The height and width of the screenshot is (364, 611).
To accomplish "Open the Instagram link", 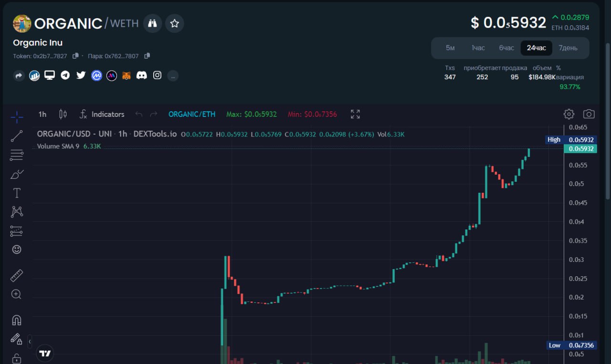I will tap(157, 75).
